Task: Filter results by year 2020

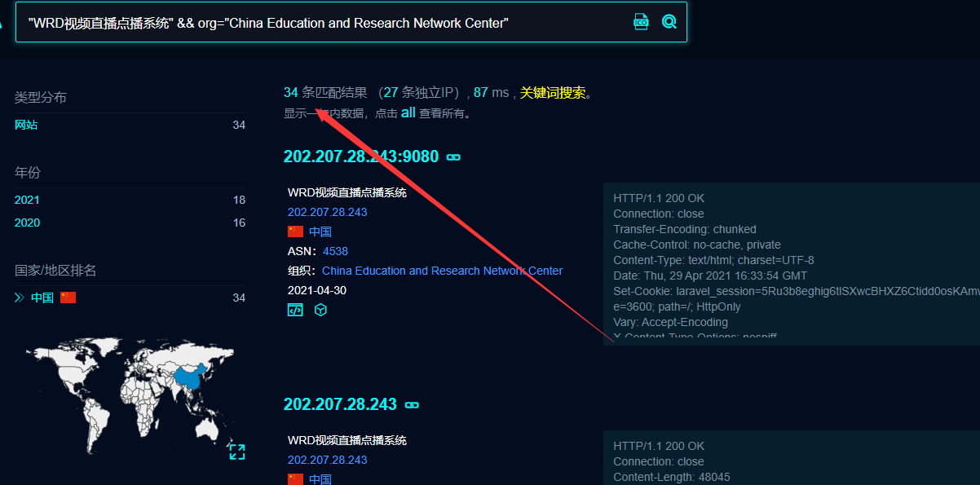Action: tap(27, 223)
